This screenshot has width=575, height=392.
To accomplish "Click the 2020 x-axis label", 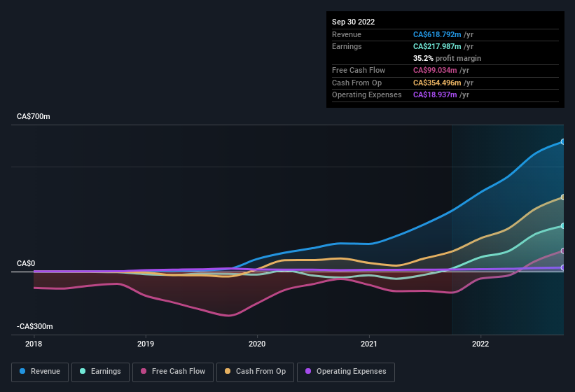I will coord(257,344).
